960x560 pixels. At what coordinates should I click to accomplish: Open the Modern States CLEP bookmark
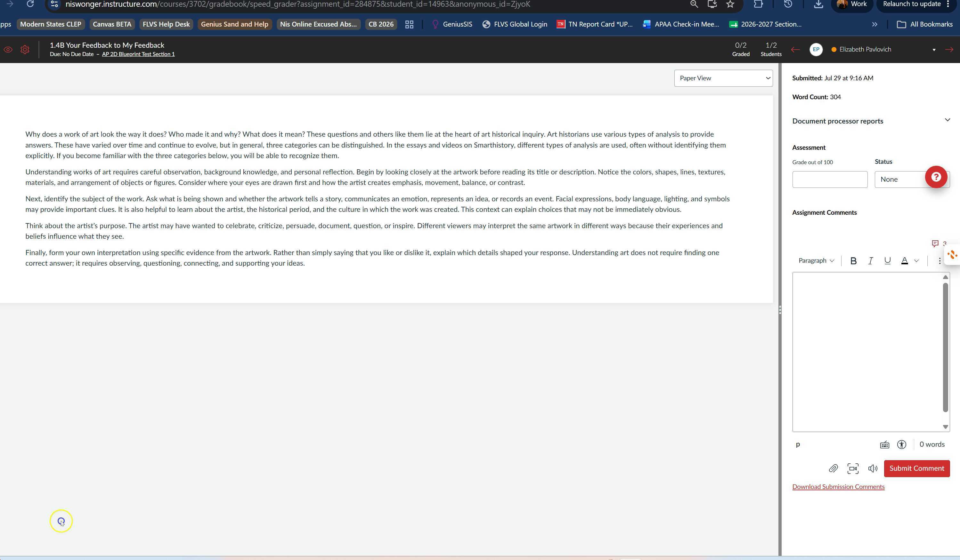coord(51,24)
